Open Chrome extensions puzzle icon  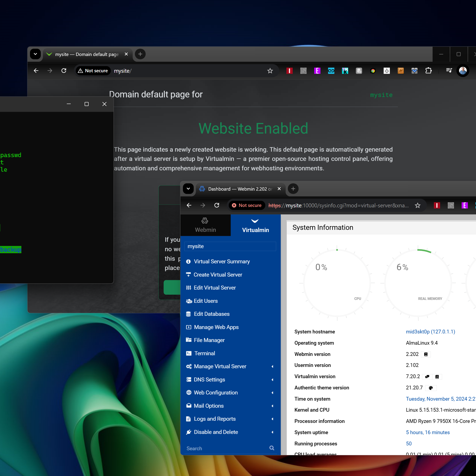[x=428, y=71]
